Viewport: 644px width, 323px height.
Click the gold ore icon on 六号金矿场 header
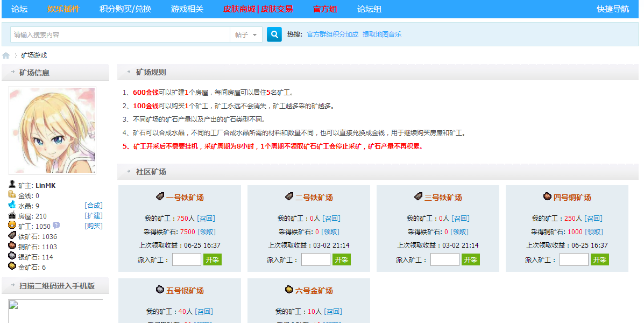pyautogui.click(x=288, y=290)
